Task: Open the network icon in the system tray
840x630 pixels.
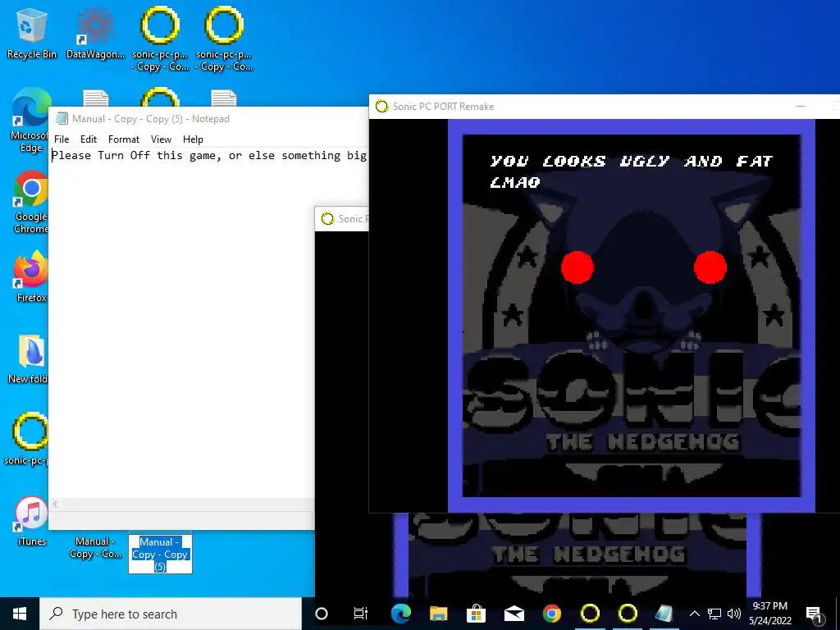Action: pos(714,614)
